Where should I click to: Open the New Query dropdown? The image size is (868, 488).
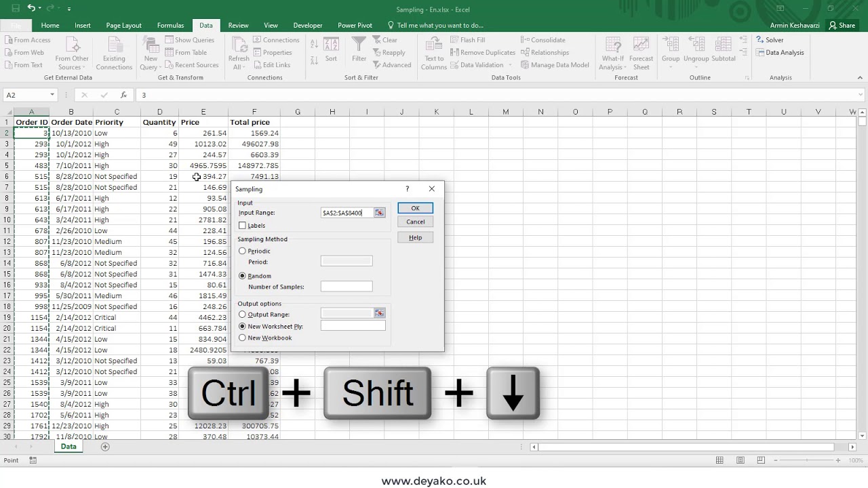tap(151, 62)
